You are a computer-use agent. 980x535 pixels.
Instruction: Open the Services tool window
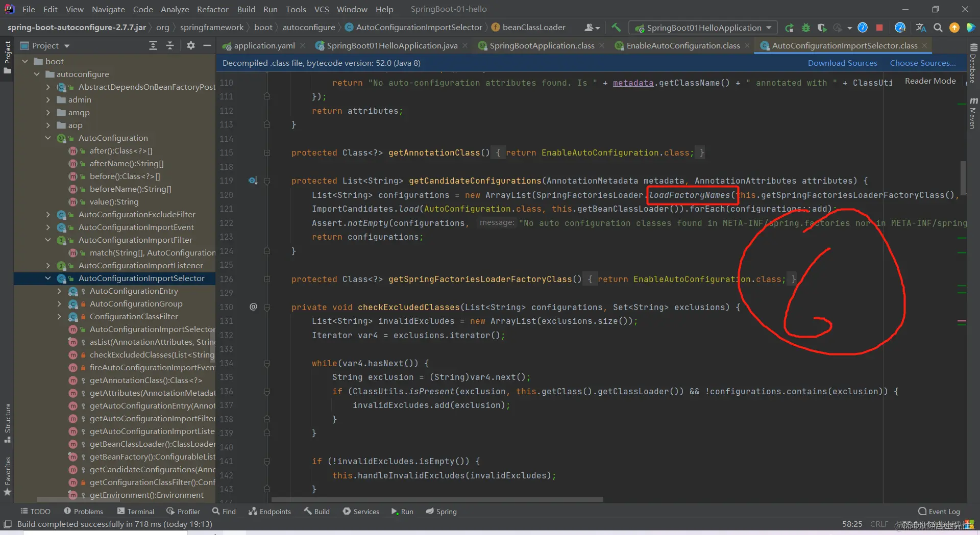click(x=361, y=511)
